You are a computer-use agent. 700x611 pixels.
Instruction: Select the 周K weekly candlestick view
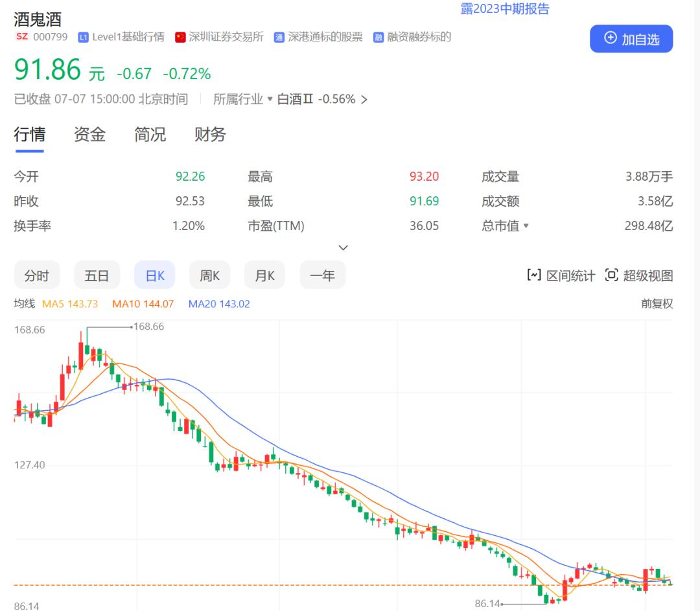209,275
